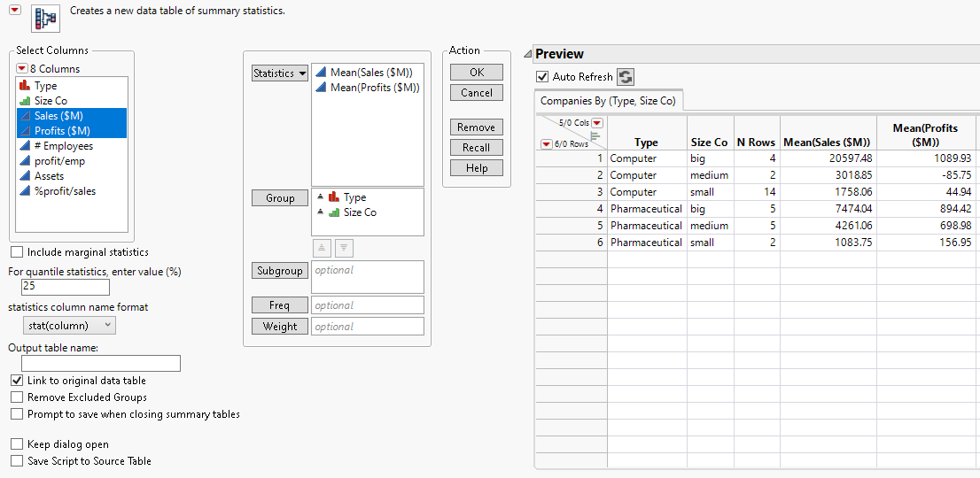Viewport: 980px width, 478px height.
Task: Enable Keep dialog open
Action: tap(17, 444)
